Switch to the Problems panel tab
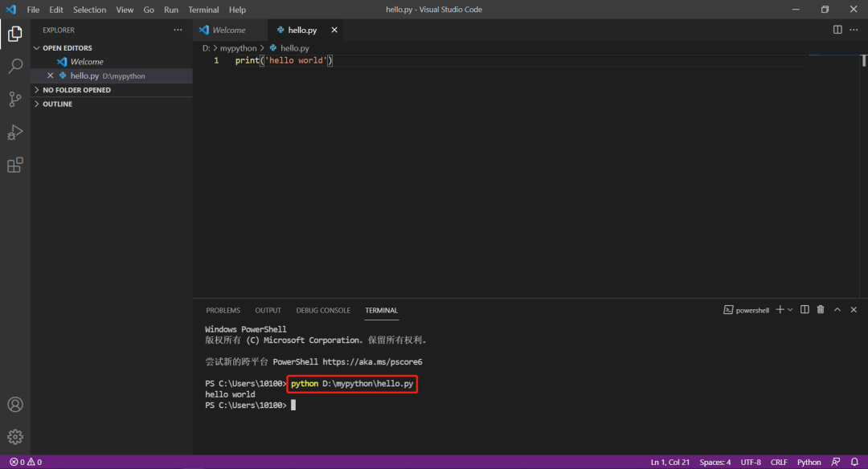 tap(223, 310)
